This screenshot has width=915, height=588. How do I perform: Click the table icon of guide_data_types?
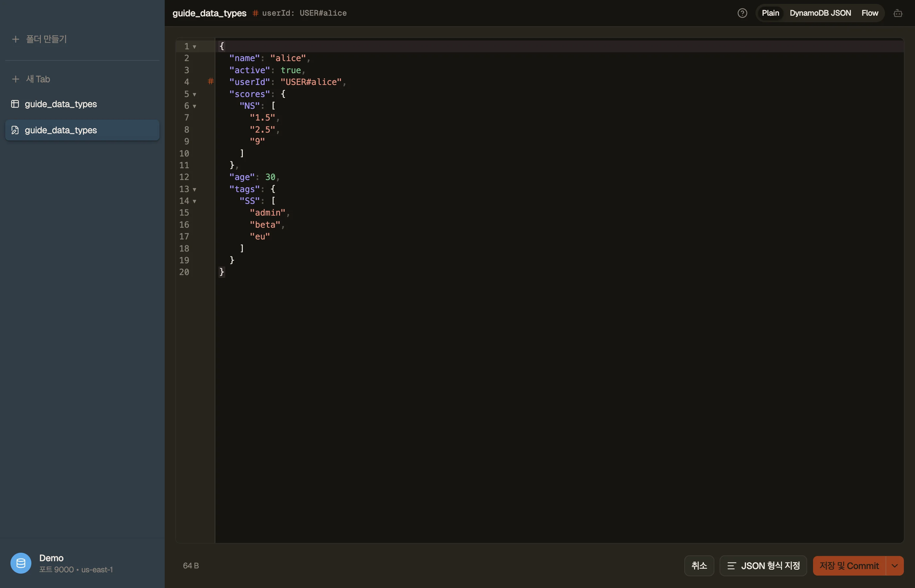[15, 104]
